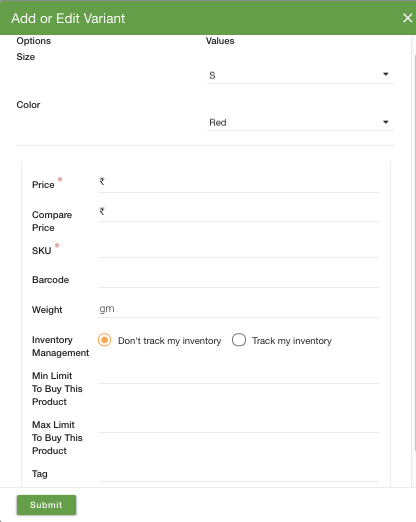Viewport: 416px width, 522px height.
Task: Focus the Min Limit To Buy field
Action: pyautogui.click(x=239, y=375)
